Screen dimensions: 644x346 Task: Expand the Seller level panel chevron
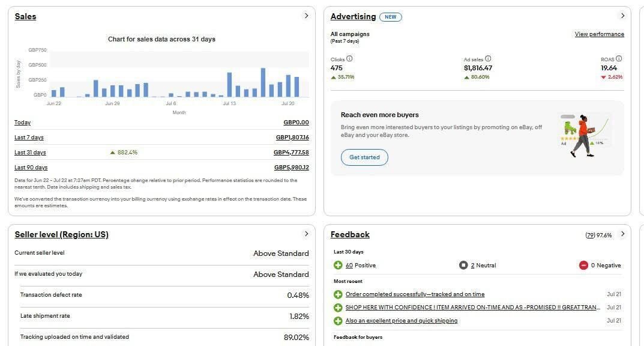(x=306, y=234)
